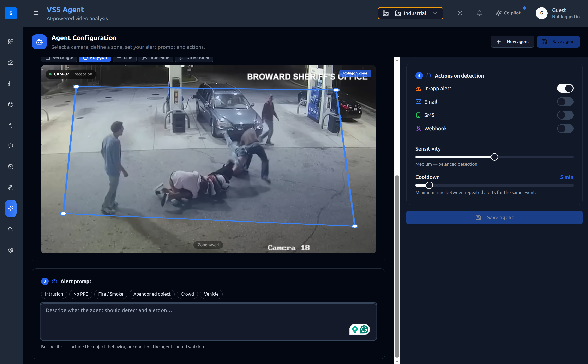Screen dimensions: 588x364
Task: Select the Polygon zone tool
Action: coord(95,59)
